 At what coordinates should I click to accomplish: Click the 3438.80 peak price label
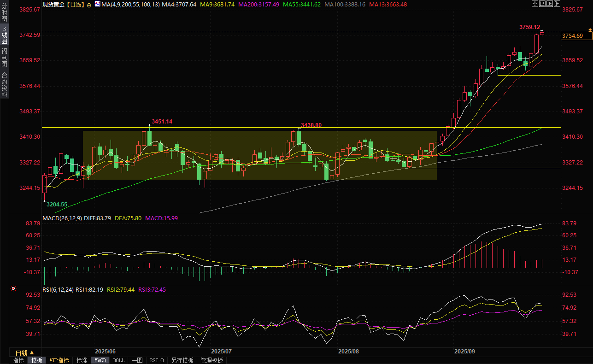point(311,125)
